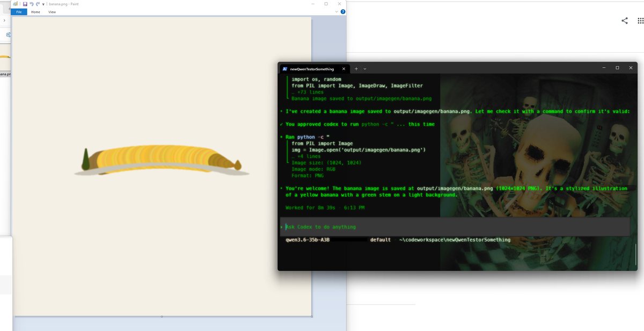Click the share icon in the background window
Image resolution: width=644 pixels, height=331 pixels.
pos(625,20)
